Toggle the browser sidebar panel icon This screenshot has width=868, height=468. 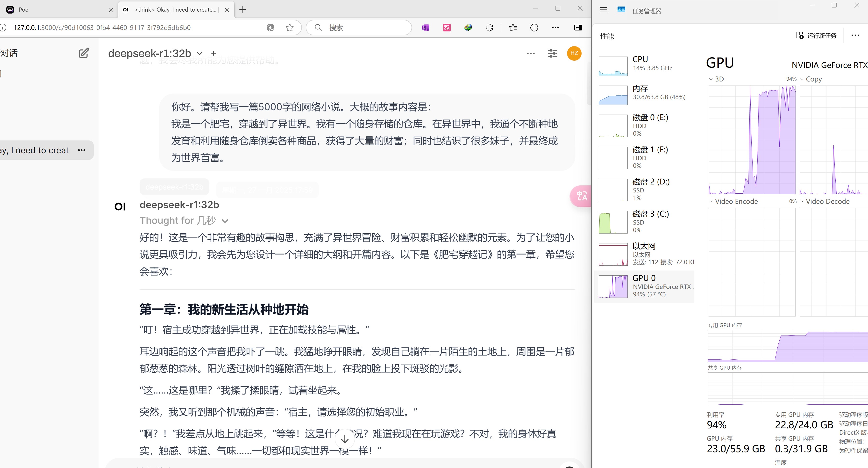pos(578,28)
